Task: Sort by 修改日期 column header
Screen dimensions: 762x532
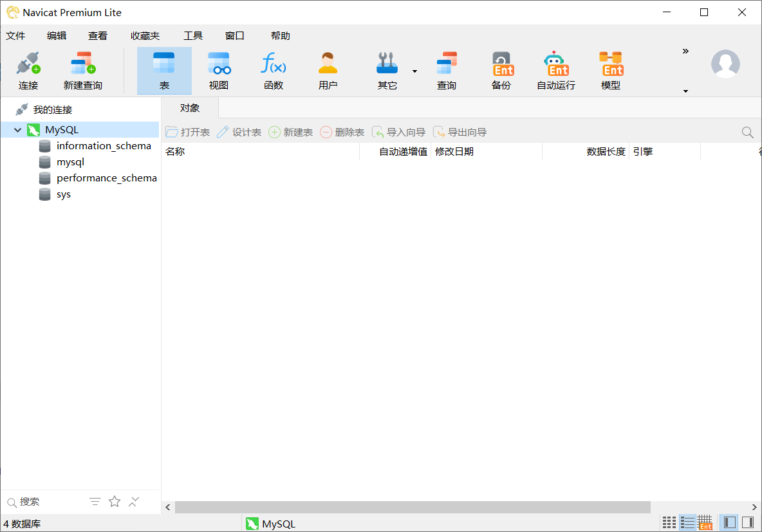Action: (x=487, y=152)
